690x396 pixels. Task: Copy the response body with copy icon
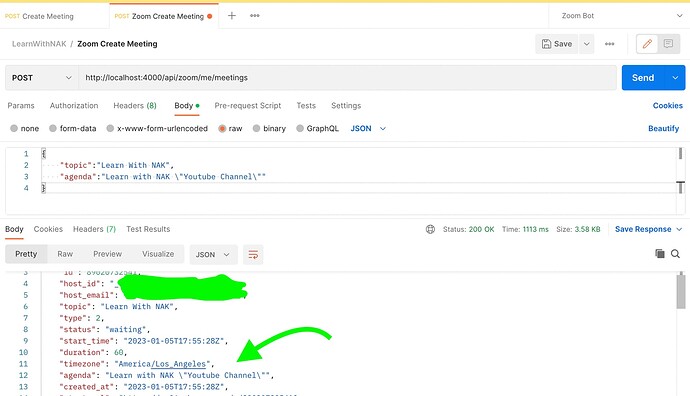[660, 253]
